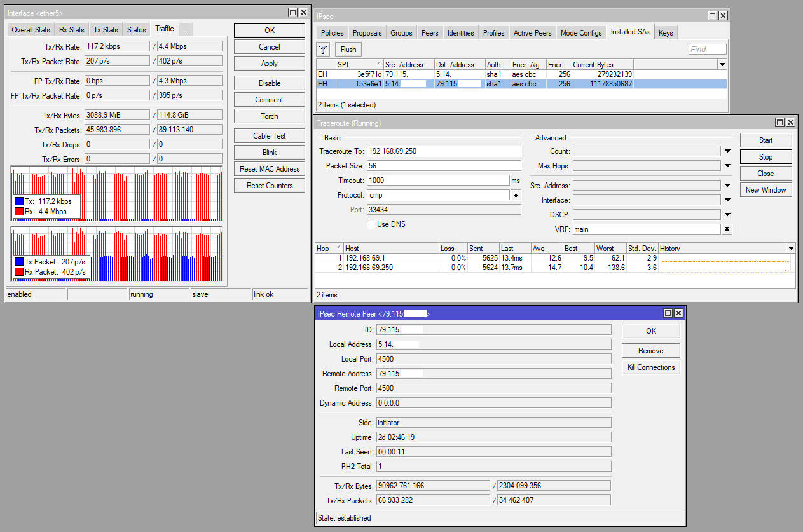803x532 pixels.
Task: Maximize the Interface ether5 window
Action: pyautogui.click(x=292, y=13)
